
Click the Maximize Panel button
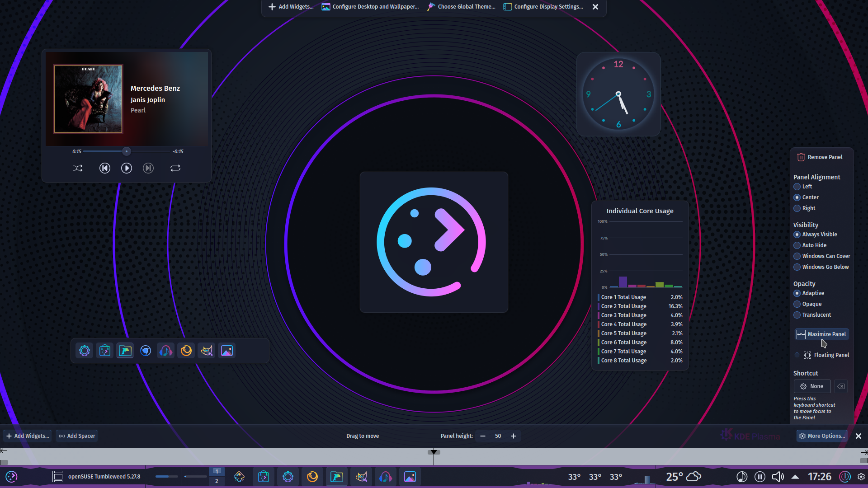click(x=821, y=334)
